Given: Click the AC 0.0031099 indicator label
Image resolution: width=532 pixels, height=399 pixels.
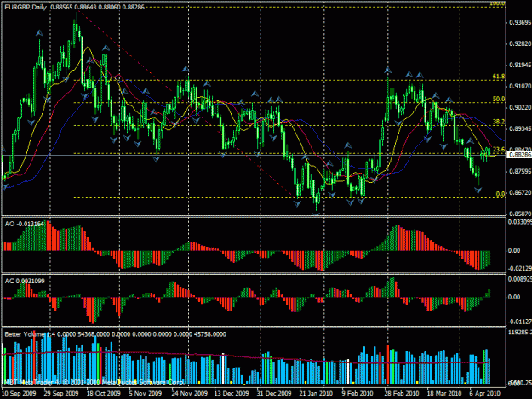Looking at the screenshot, I should [25, 281].
